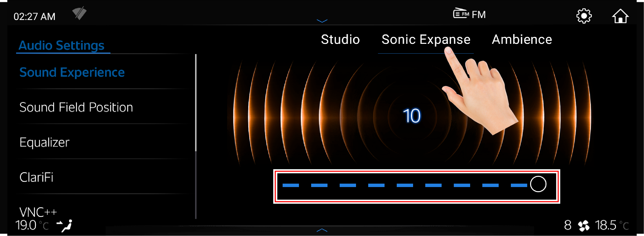Tap the fan speed icon
Viewport: 644px width, 236px height.
point(584,226)
